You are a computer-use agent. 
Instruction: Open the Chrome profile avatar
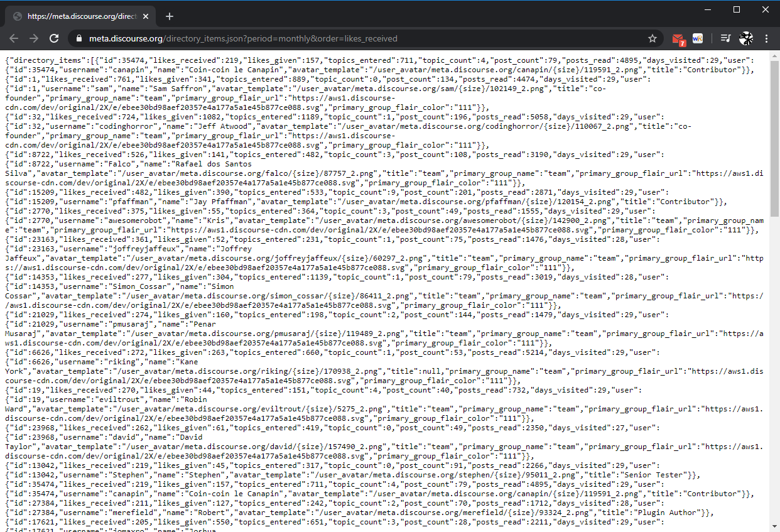point(746,38)
